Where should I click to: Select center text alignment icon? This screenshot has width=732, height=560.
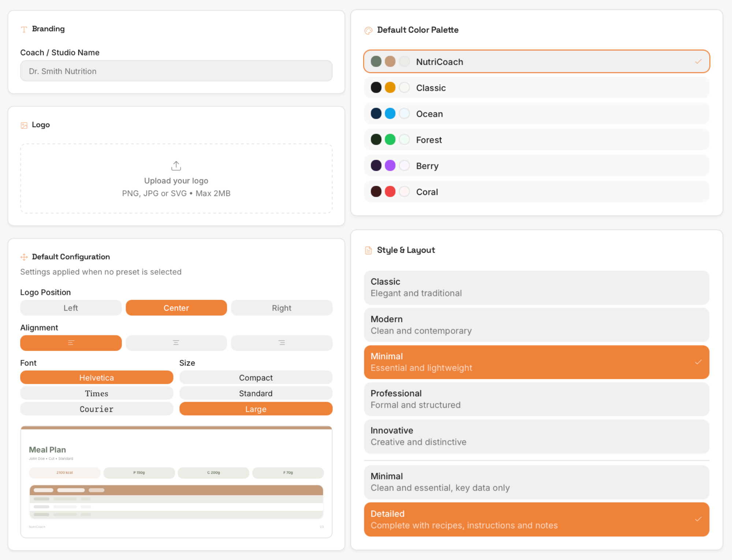[176, 343]
